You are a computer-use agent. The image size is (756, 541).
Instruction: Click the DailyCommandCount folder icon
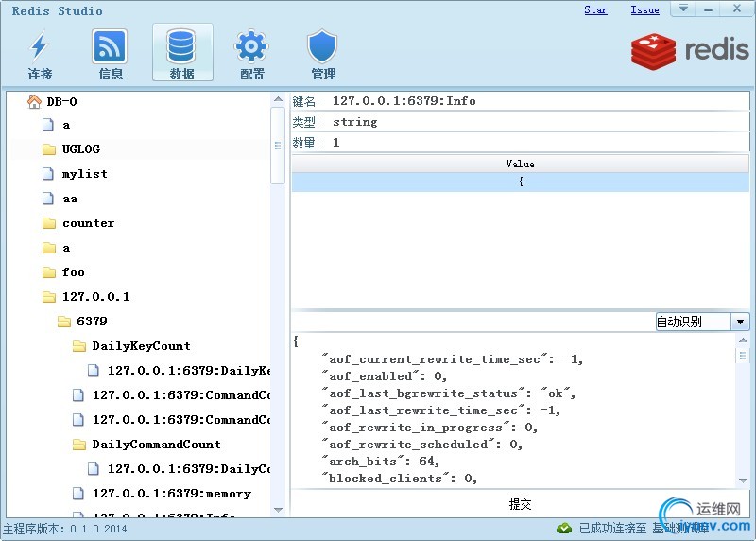[x=79, y=444]
